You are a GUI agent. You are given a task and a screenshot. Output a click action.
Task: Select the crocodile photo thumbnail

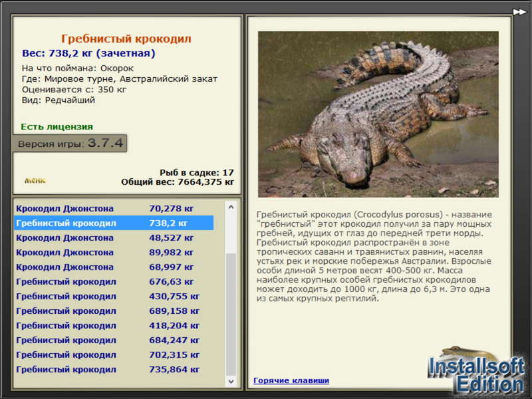378,114
